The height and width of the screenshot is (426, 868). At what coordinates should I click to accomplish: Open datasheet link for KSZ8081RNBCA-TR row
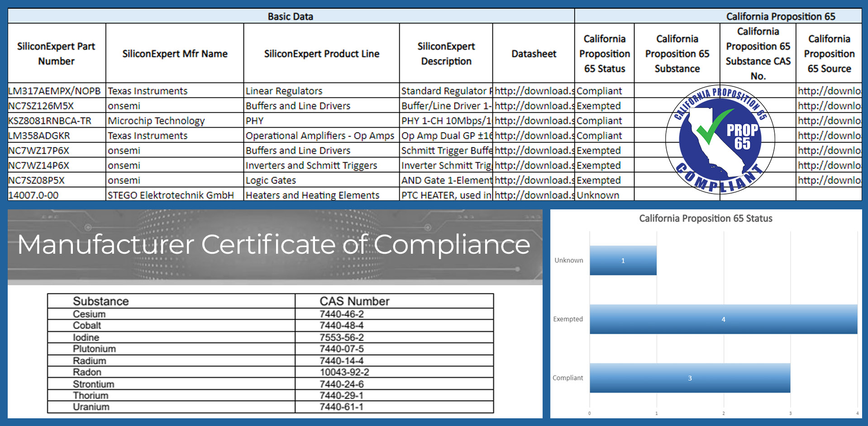pyautogui.click(x=534, y=120)
